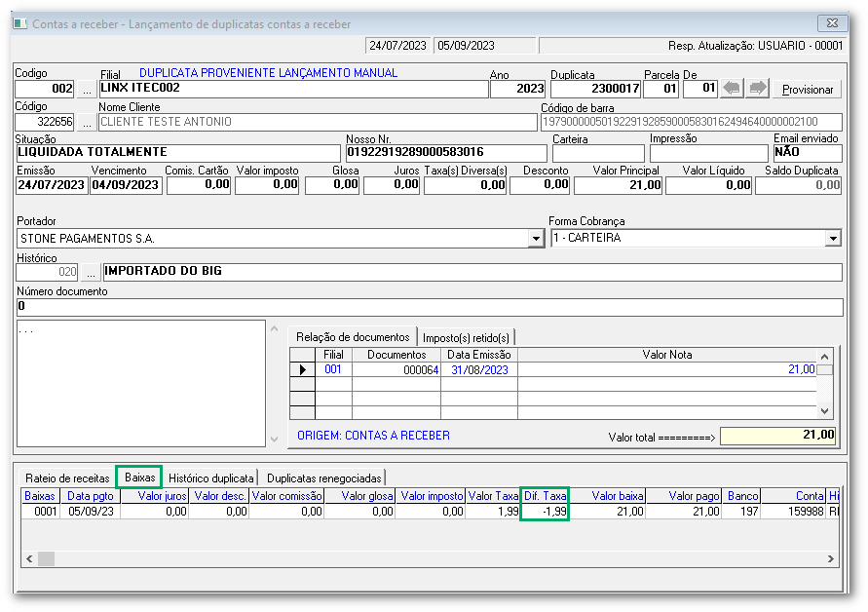This screenshot has width=868, height=612.
Task: Select the Imposto(s) retido(s) tab
Action: (x=465, y=337)
